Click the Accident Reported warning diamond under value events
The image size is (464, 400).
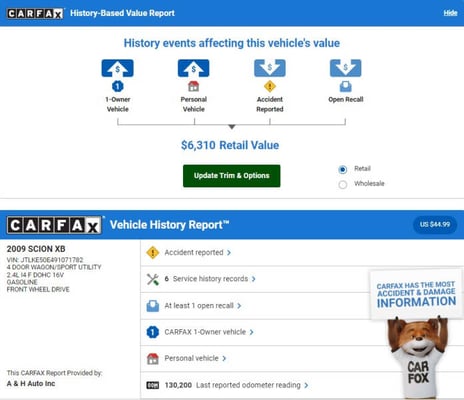[270, 86]
